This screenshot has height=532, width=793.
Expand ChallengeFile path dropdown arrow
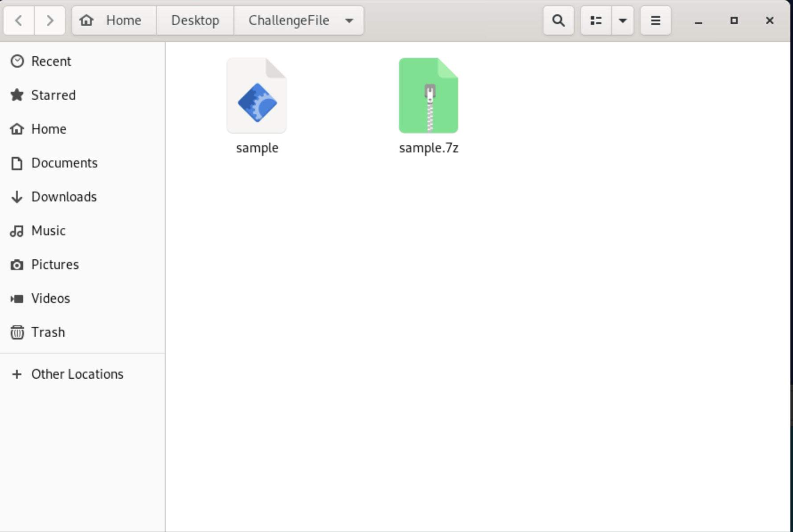tap(349, 20)
